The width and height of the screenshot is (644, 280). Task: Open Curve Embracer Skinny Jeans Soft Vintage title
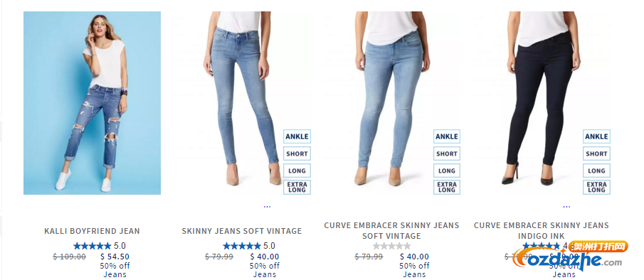coord(392,230)
